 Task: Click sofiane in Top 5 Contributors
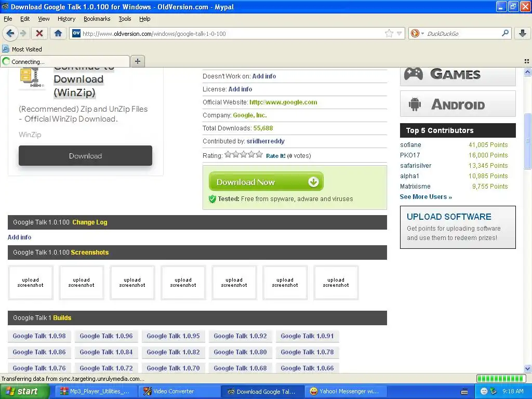point(410,145)
